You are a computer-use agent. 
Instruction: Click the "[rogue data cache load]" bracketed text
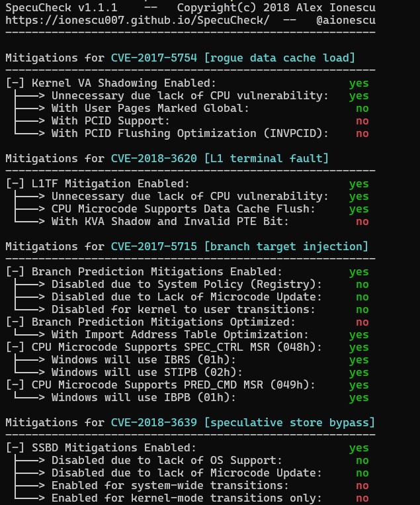(279, 58)
